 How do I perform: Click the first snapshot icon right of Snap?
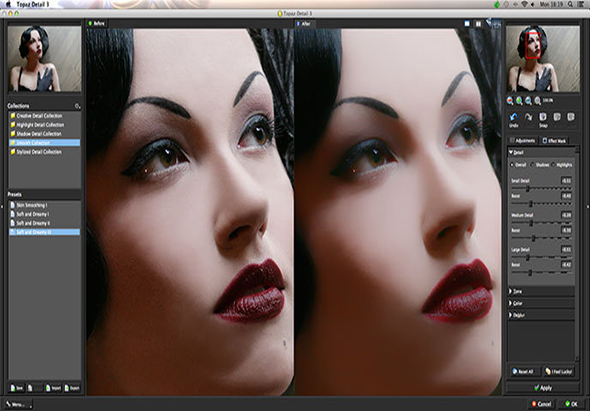557,117
